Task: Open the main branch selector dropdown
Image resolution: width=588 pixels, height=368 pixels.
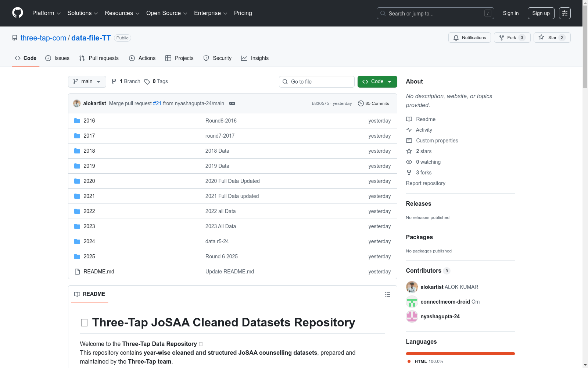Action: (x=87, y=82)
